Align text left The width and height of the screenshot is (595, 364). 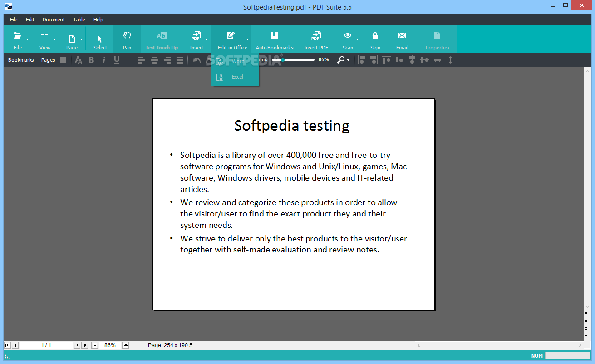[x=141, y=60]
